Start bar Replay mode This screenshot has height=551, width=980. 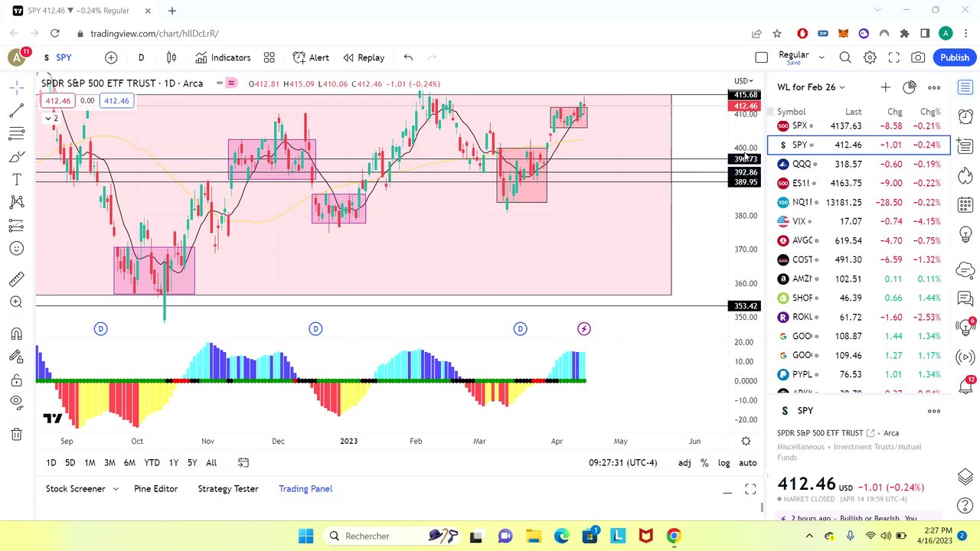364,57
